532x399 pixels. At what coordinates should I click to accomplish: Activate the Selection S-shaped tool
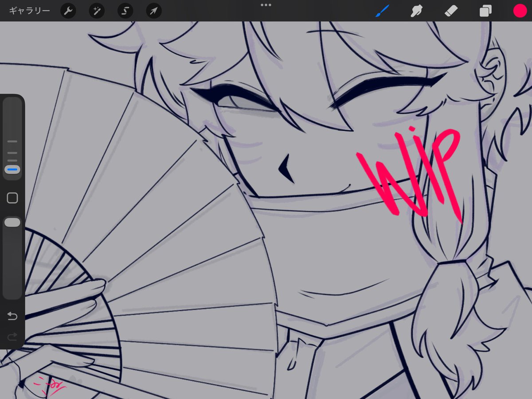pos(125,11)
